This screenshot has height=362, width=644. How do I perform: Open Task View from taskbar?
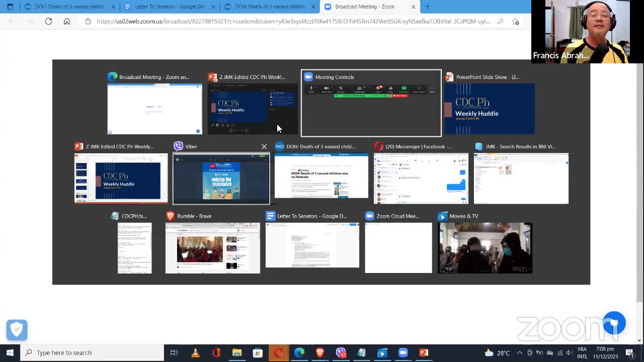tap(174, 352)
